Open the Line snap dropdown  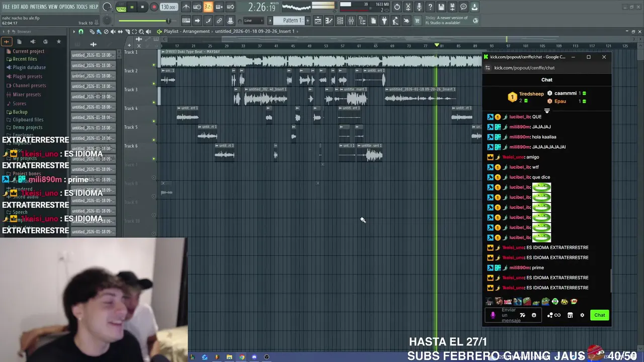coord(253,21)
